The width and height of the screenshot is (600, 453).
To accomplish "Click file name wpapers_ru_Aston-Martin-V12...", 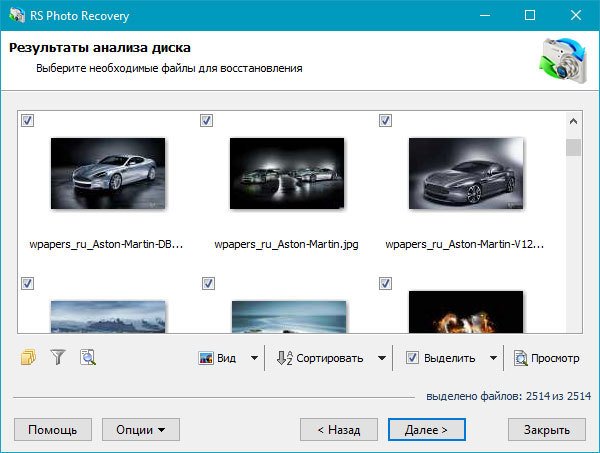I will [465, 244].
